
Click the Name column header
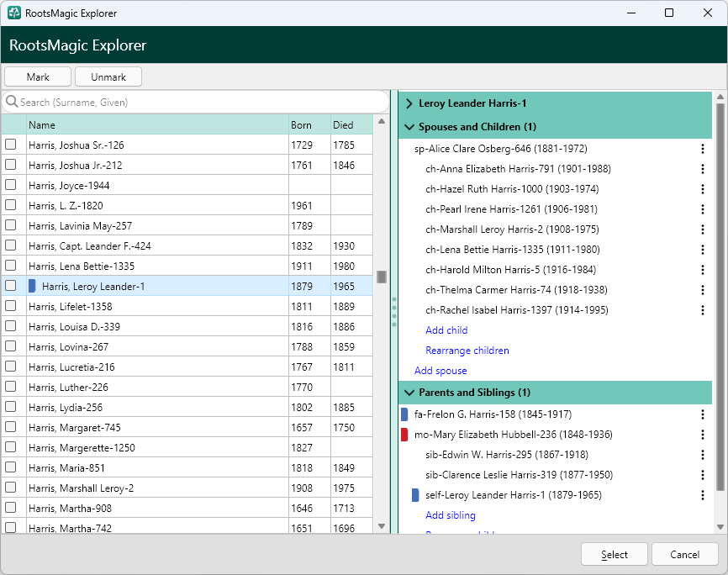click(157, 125)
